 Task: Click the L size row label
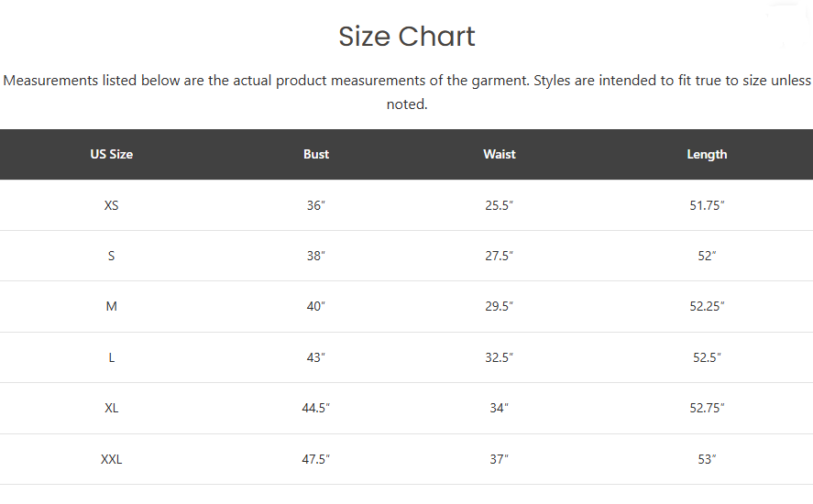tap(112, 357)
